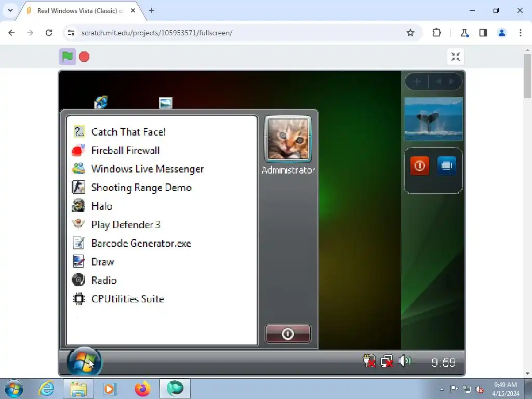This screenshot has height=399, width=532.
Task: Click the Administrator user name label
Action: pyautogui.click(x=288, y=170)
